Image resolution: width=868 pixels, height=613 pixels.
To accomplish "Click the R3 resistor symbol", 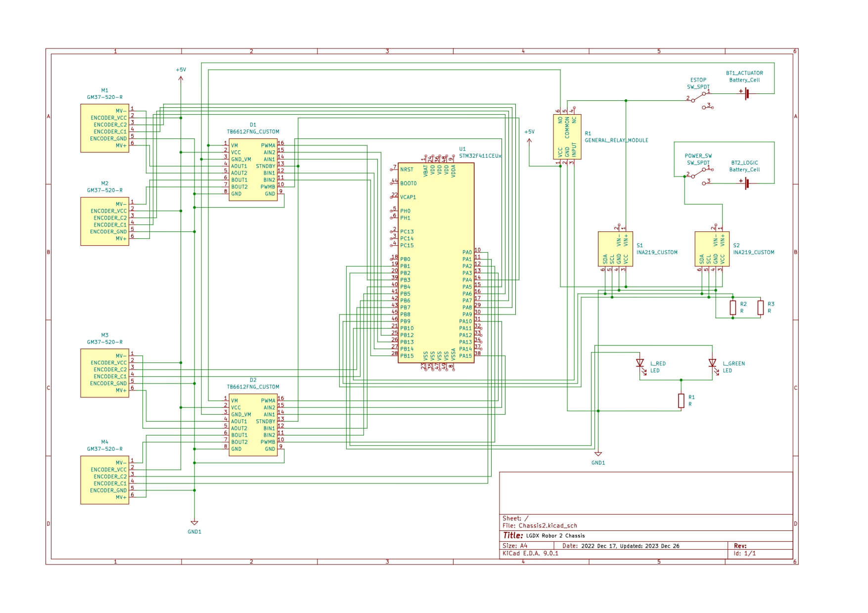I will (x=760, y=307).
